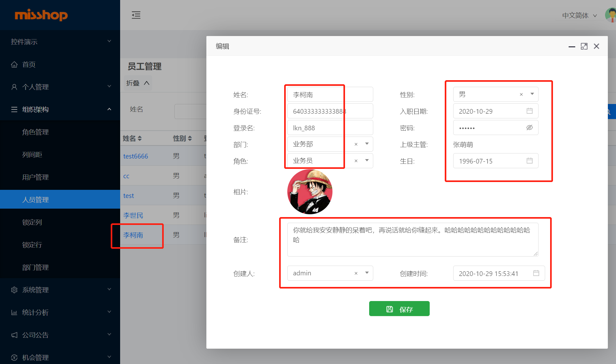Click the sidebar collapse hamburger icon
This screenshot has height=364, width=616.
pyautogui.click(x=136, y=15)
